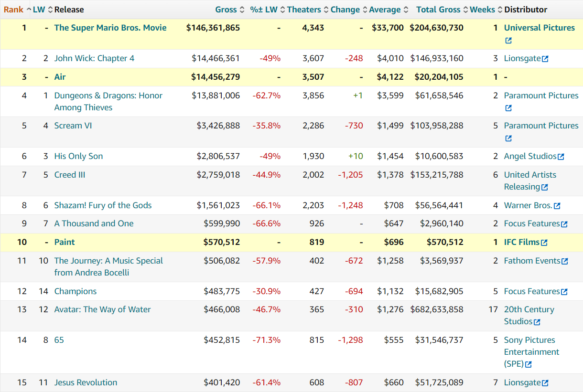
Task: Select the $33,700 average value
Action: pos(388,28)
